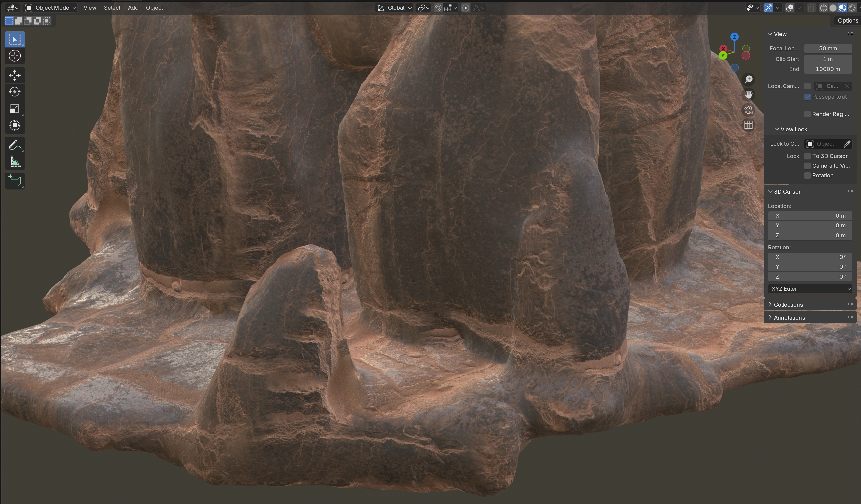The image size is (861, 504).
Task: Uncheck the Passepartout checkbox
Action: (x=807, y=97)
